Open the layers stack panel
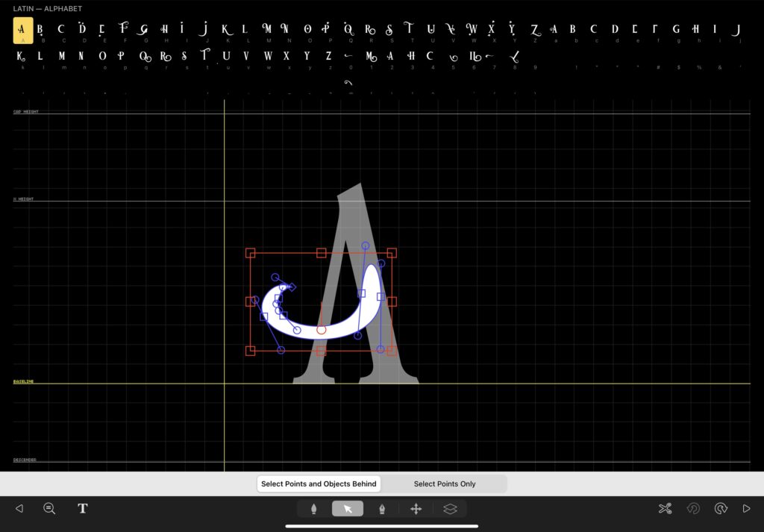Image resolution: width=764 pixels, height=532 pixels. 450,509
